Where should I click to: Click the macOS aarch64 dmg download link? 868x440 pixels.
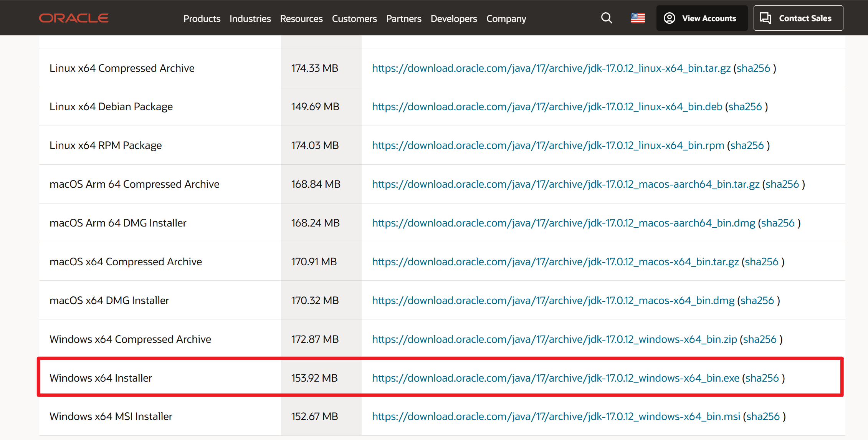click(563, 223)
